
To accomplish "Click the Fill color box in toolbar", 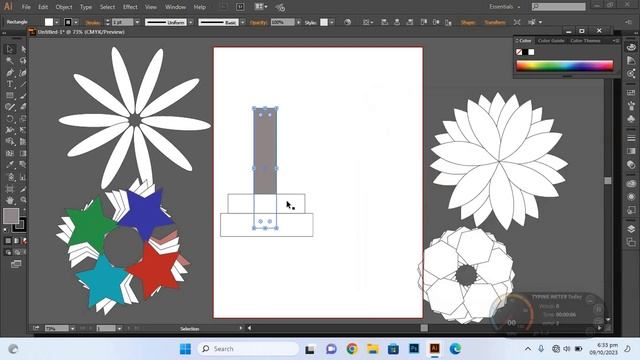I will click(11, 216).
